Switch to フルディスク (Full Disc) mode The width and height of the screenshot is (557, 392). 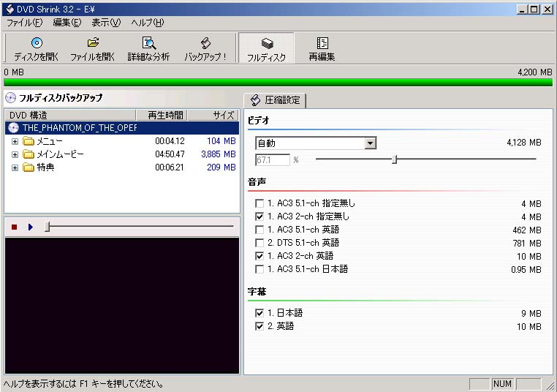[x=266, y=48]
